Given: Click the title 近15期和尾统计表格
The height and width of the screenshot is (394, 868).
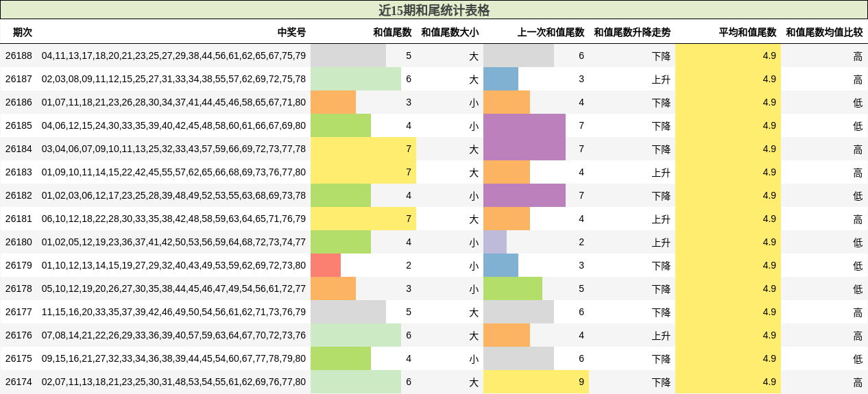Looking at the screenshot, I should [434, 10].
